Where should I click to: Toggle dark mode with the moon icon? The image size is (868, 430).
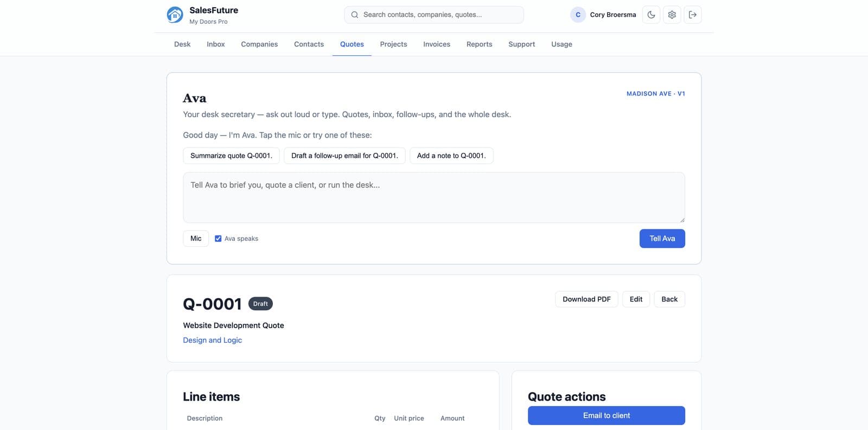coord(651,15)
